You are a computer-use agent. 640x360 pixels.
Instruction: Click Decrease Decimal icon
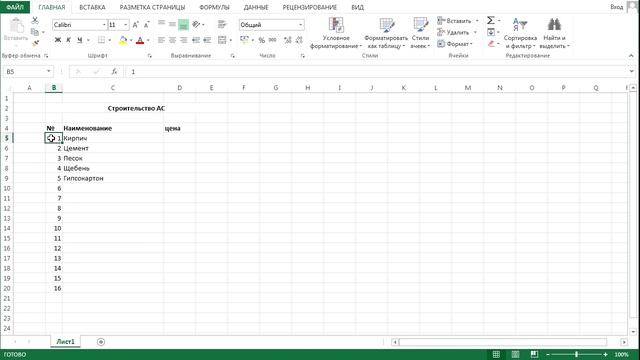tap(299, 40)
